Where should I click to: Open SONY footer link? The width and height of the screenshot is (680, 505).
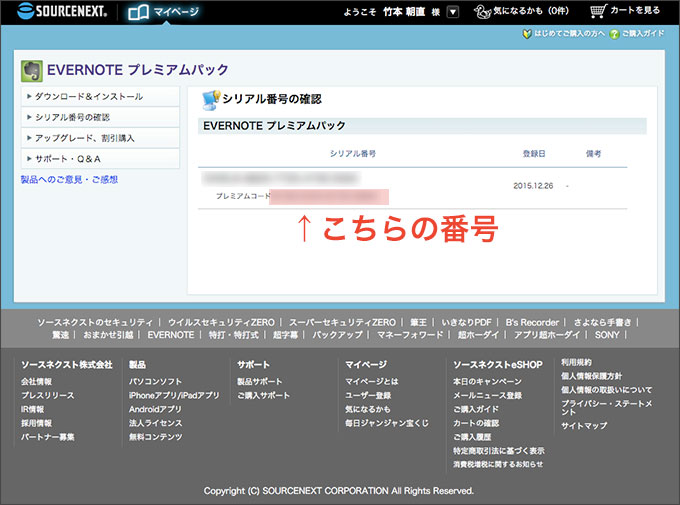pyautogui.click(x=607, y=335)
